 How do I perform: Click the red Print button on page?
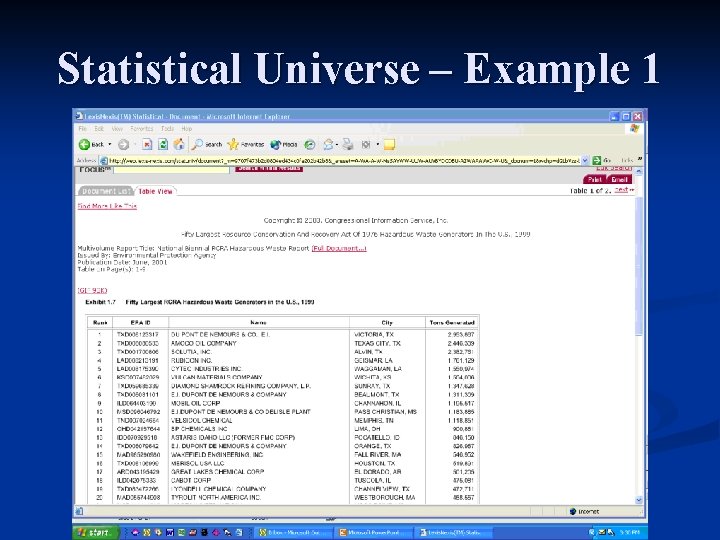point(595,179)
